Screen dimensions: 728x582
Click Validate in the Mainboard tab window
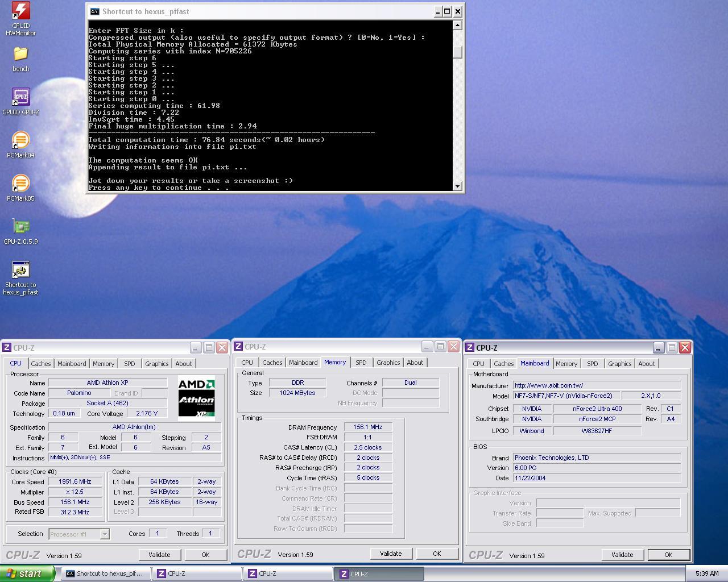click(622, 555)
